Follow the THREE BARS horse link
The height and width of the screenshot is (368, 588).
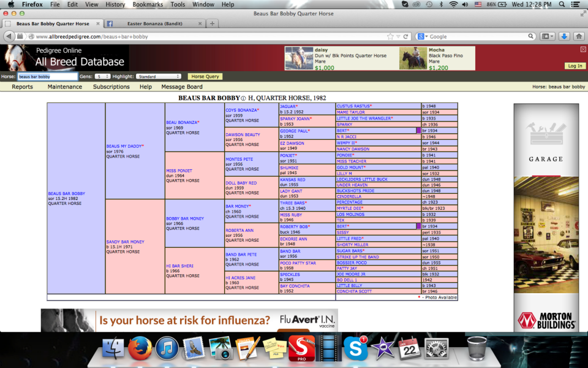(294, 203)
